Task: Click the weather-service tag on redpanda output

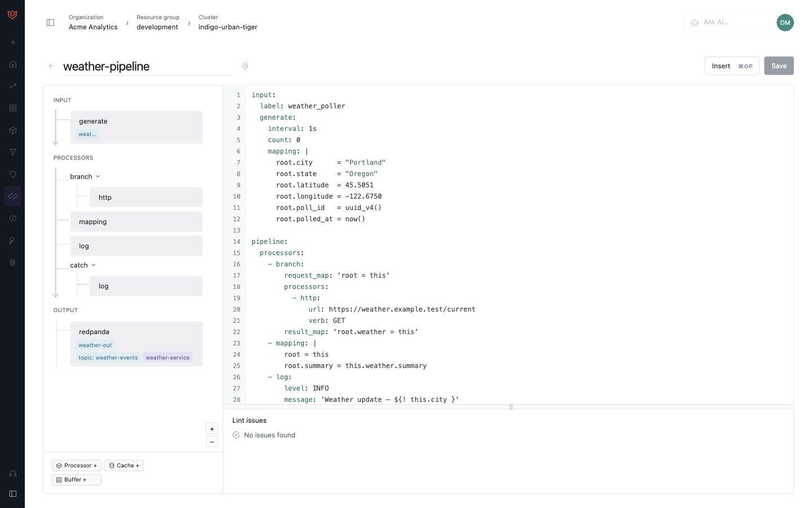Action: click(x=167, y=357)
